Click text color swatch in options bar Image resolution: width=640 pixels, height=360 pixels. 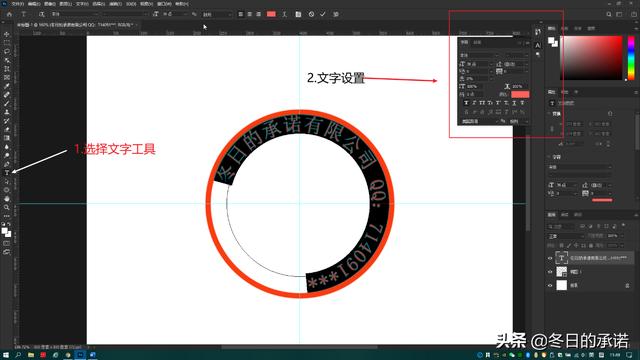(x=271, y=14)
